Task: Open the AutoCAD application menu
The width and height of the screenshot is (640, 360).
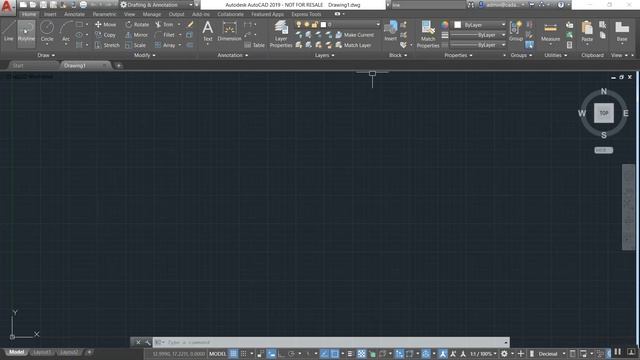Action: click(x=7, y=7)
